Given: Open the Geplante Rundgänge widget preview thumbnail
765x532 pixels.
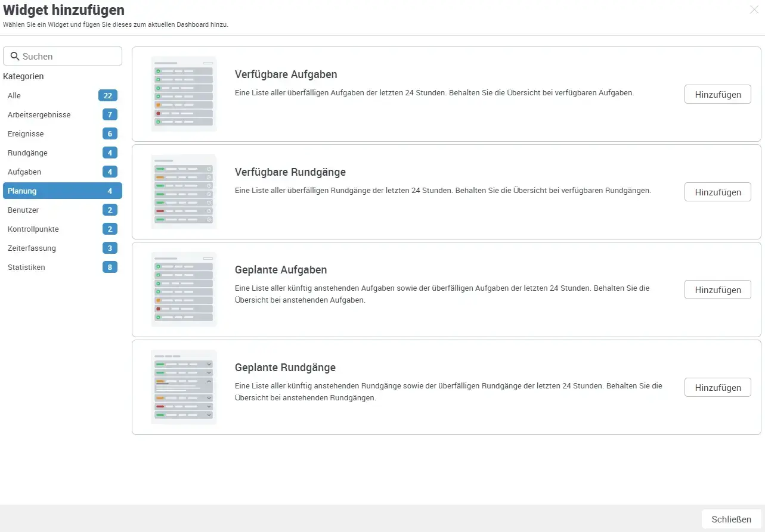Looking at the screenshot, I should [x=184, y=387].
